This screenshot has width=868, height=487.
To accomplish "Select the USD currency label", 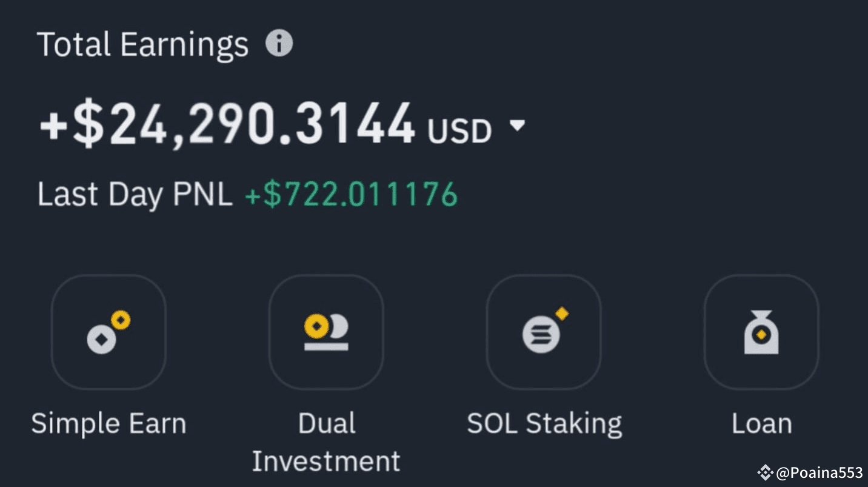I will [x=459, y=130].
